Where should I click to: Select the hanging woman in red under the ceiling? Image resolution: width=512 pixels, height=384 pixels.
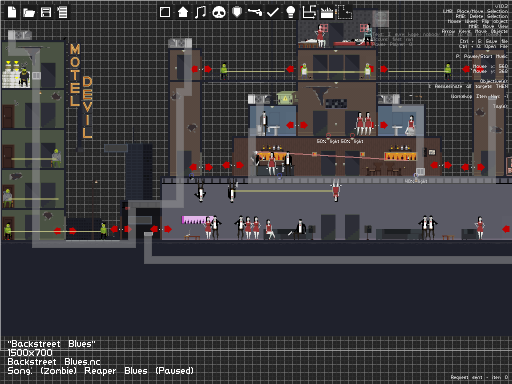click(336, 191)
